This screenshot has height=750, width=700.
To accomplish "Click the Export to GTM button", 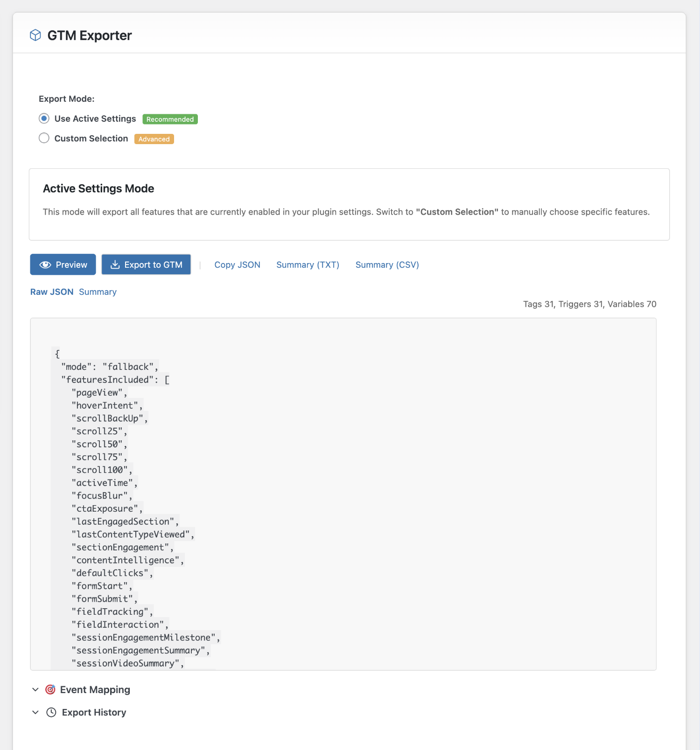I will tap(146, 264).
